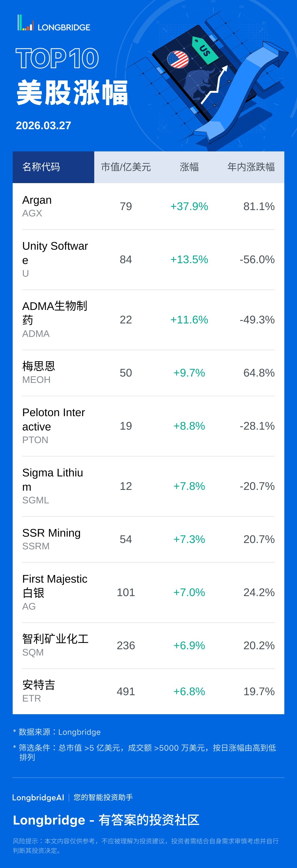Select the 市值/亿美元 column header
The width and height of the screenshot is (297, 868).
tap(126, 167)
